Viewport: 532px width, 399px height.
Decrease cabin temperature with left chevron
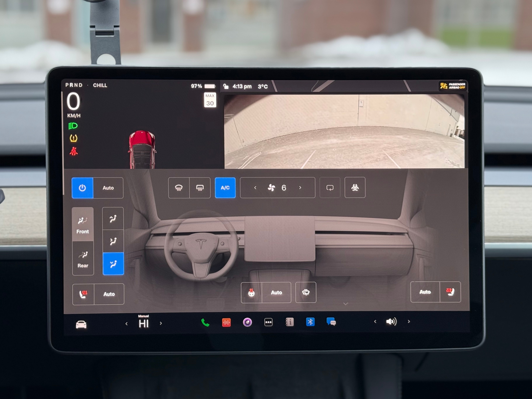[x=127, y=324]
